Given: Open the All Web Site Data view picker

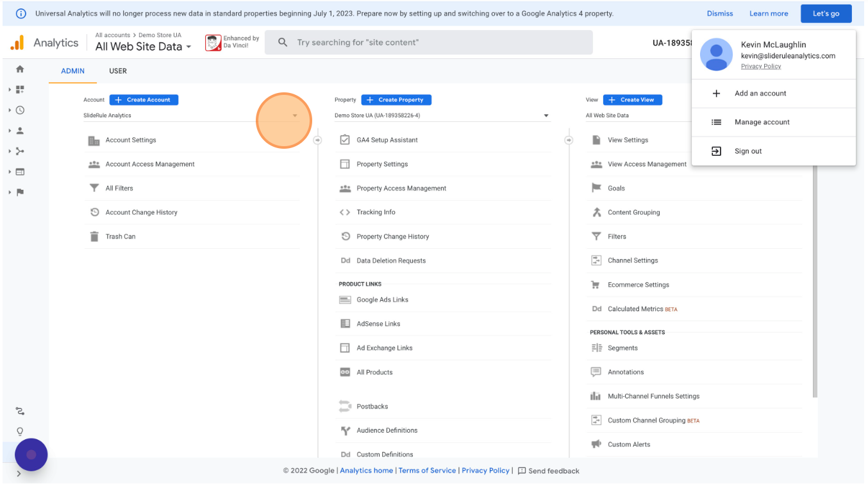Looking at the screenshot, I should (x=143, y=46).
